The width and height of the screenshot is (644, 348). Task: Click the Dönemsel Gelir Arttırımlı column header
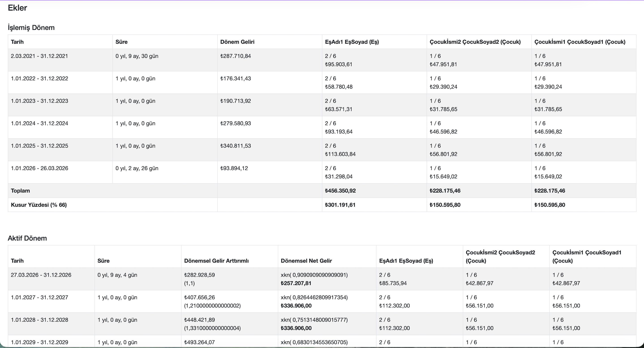coord(216,261)
